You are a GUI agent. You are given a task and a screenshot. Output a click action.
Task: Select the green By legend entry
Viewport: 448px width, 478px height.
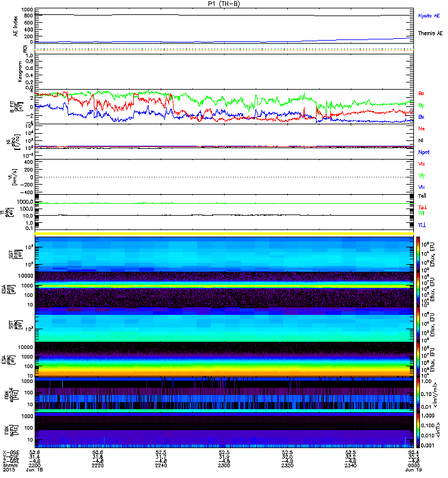pyautogui.click(x=421, y=106)
